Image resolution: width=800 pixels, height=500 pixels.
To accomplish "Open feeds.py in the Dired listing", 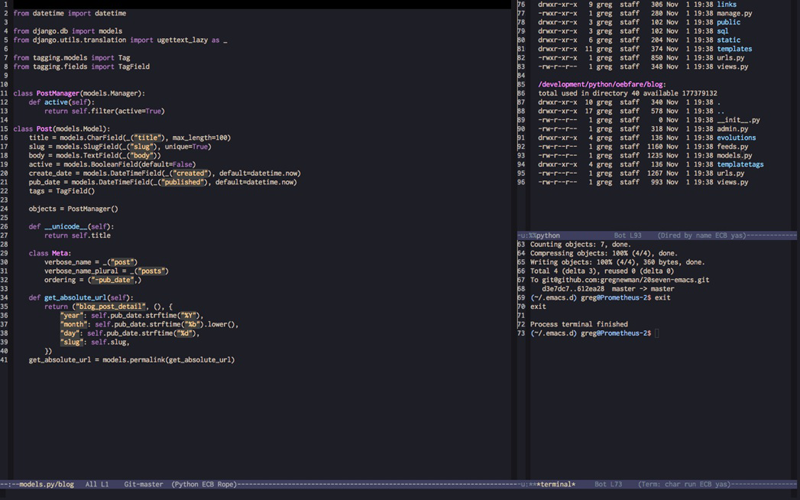I will pos(733,147).
